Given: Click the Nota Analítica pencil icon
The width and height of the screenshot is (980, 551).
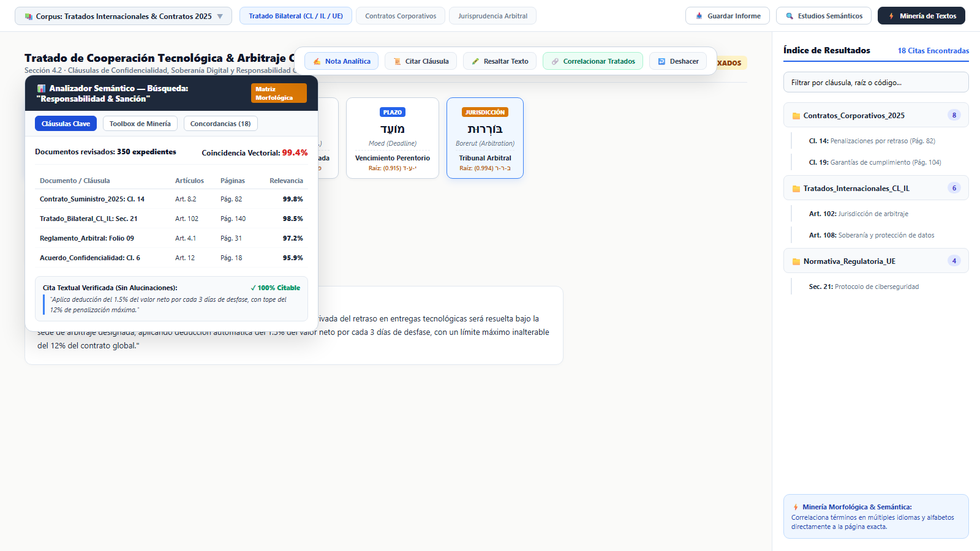Looking at the screenshot, I should [x=317, y=61].
